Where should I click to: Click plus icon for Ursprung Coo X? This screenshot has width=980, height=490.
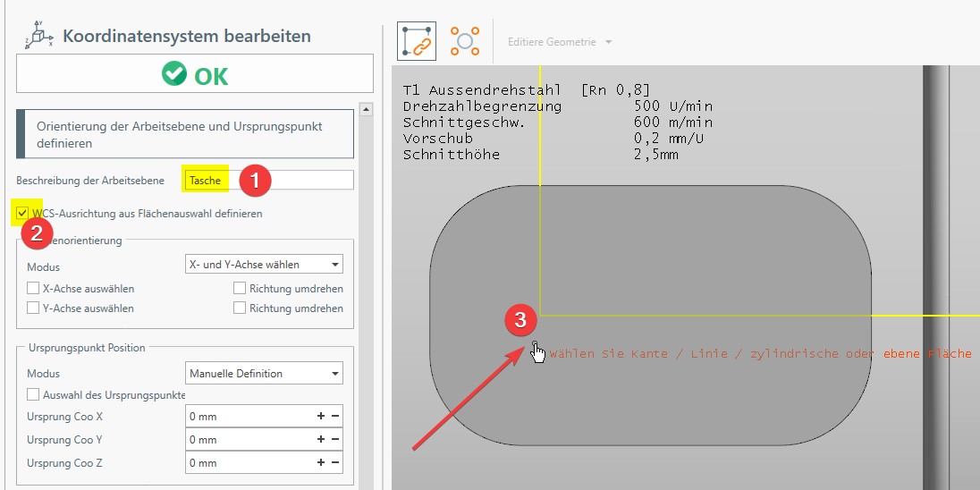pyautogui.click(x=321, y=417)
